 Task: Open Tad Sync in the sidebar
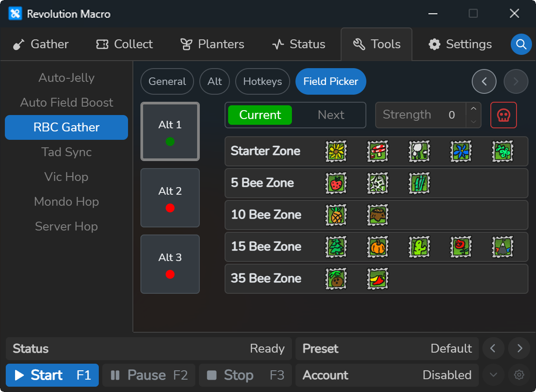point(66,152)
